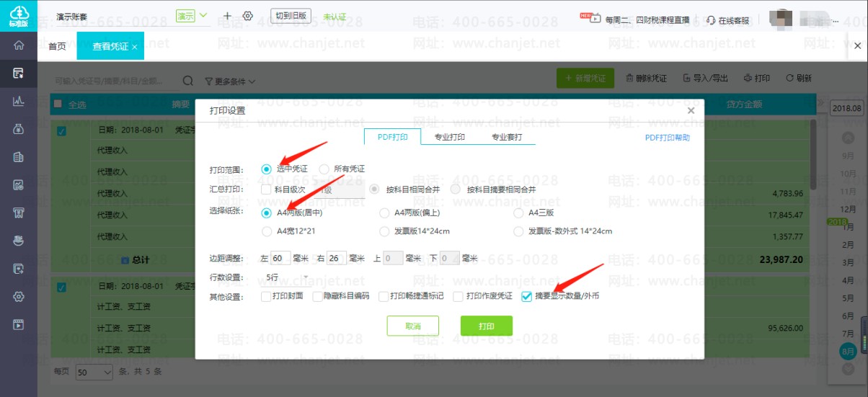Screen dimensions: 868x397
Task: Select 8月 in the month timeline
Action: pyautogui.click(x=849, y=351)
